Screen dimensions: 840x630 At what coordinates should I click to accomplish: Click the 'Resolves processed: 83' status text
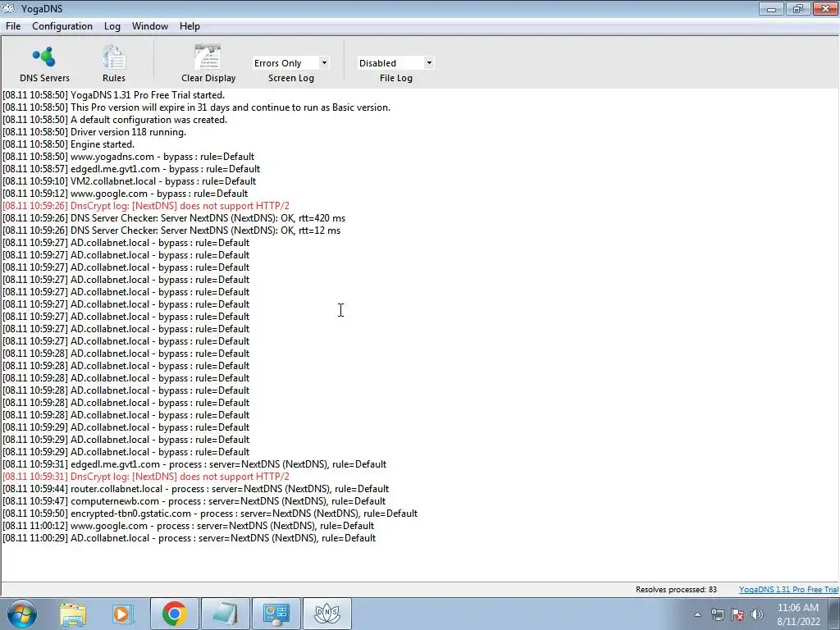tap(676, 589)
